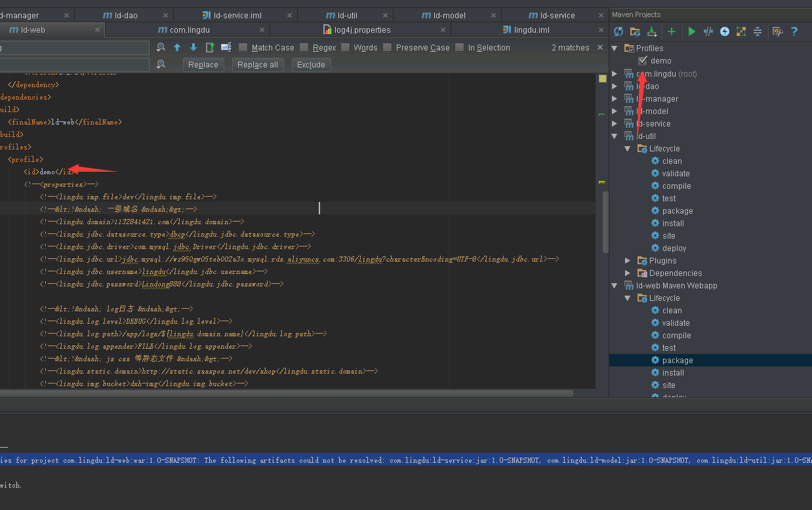Expand the ld-dao module node
This screenshot has height=510, width=812.
[615, 86]
